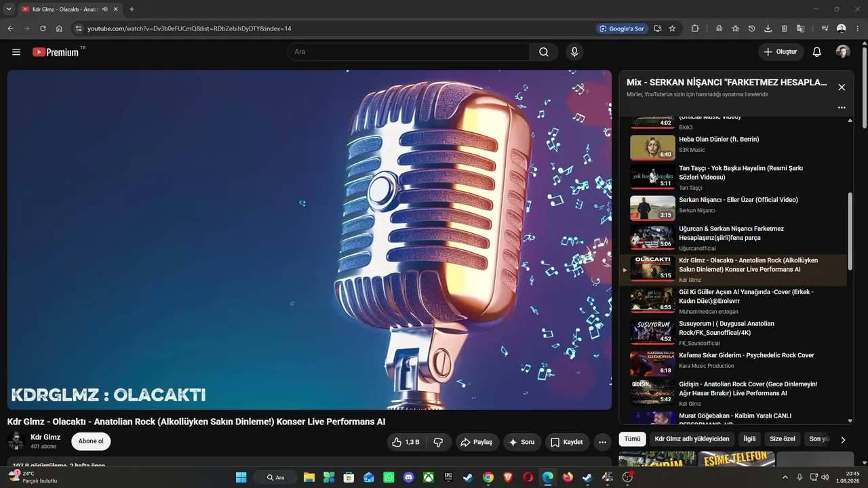Open media controls in browser toolbar

coord(825,28)
